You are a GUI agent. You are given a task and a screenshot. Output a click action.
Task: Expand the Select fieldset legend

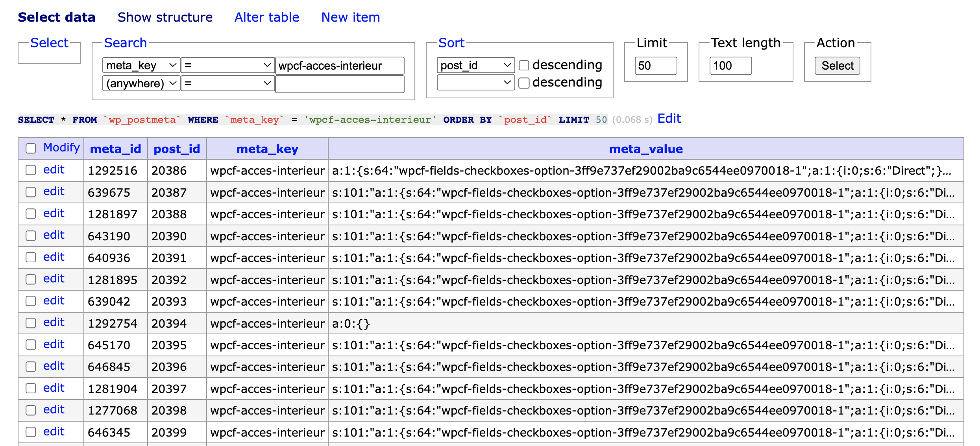(49, 43)
